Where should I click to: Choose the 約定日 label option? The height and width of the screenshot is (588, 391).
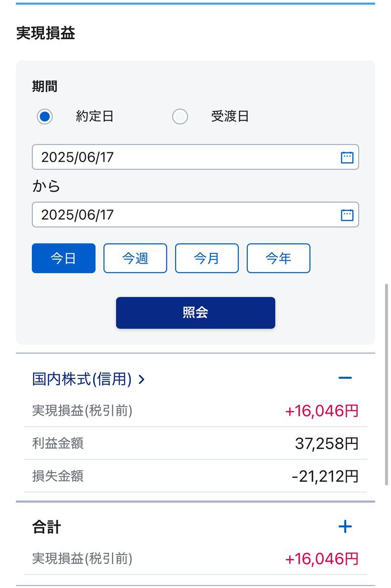[x=95, y=117]
